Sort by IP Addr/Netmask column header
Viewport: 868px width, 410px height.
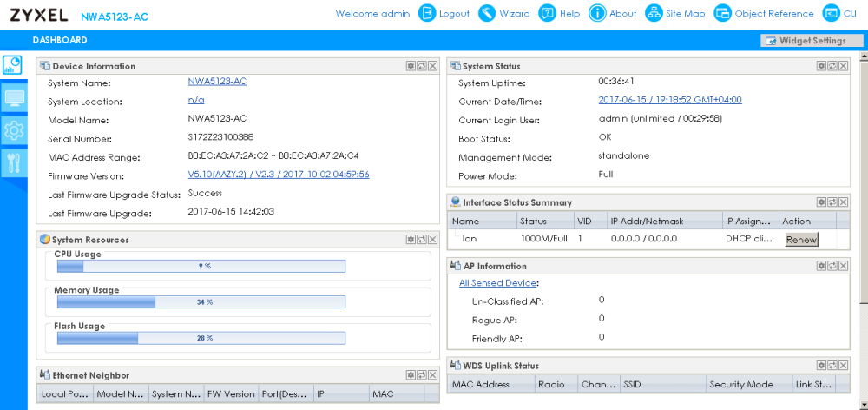click(664, 221)
